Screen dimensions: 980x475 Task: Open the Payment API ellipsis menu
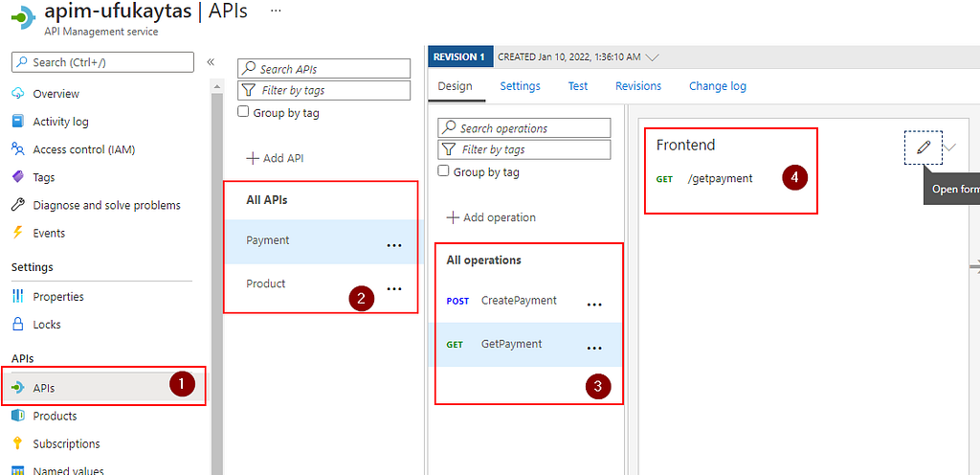(393, 245)
